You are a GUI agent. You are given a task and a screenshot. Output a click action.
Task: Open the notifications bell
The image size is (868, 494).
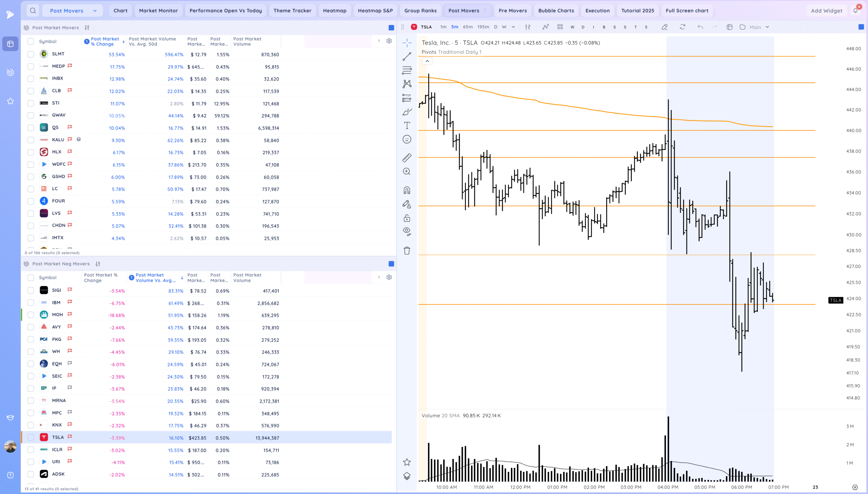855,11
